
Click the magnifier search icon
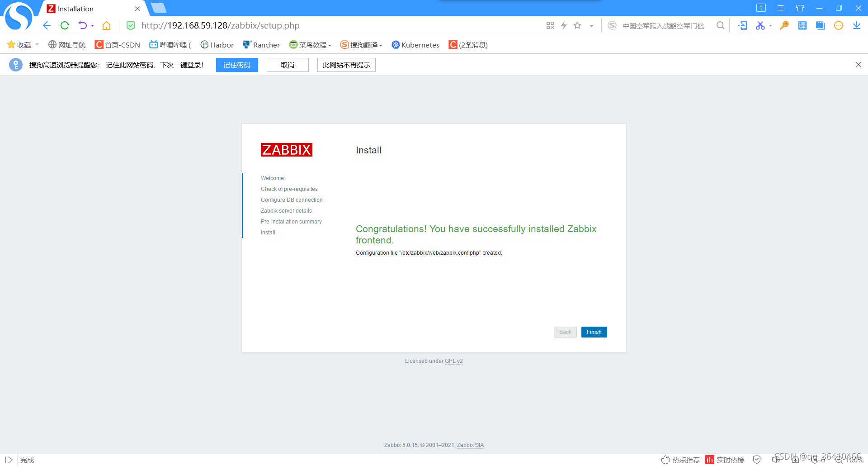click(720, 26)
